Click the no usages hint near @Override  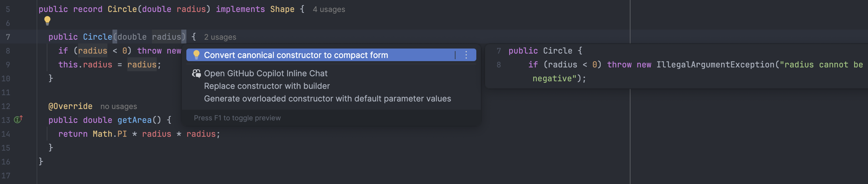tap(119, 106)
